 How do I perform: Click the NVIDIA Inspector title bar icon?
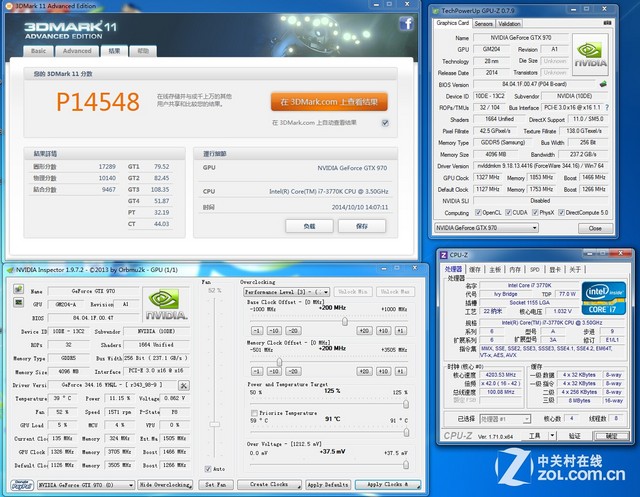coord(10,270)
